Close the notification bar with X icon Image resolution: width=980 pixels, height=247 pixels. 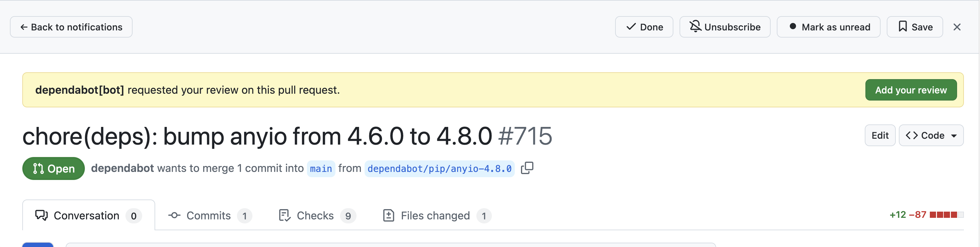pos(957,27)
